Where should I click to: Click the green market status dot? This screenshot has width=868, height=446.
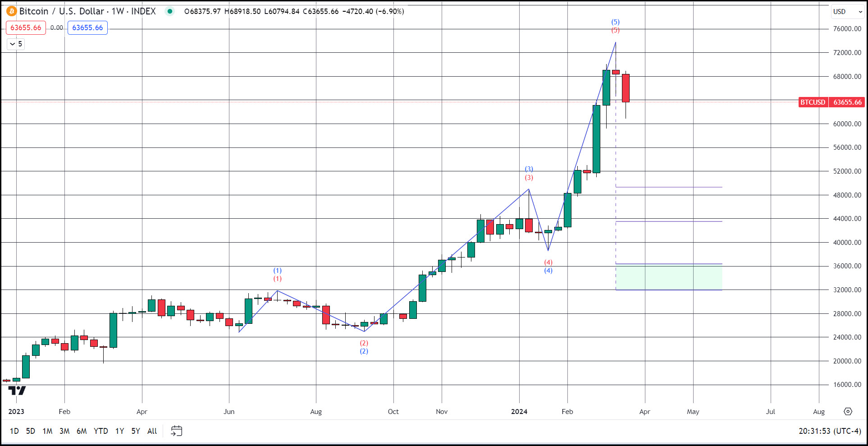170,11
